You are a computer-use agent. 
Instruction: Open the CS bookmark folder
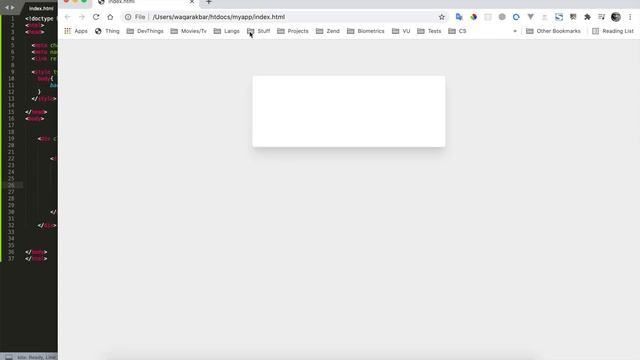[457, 31]
